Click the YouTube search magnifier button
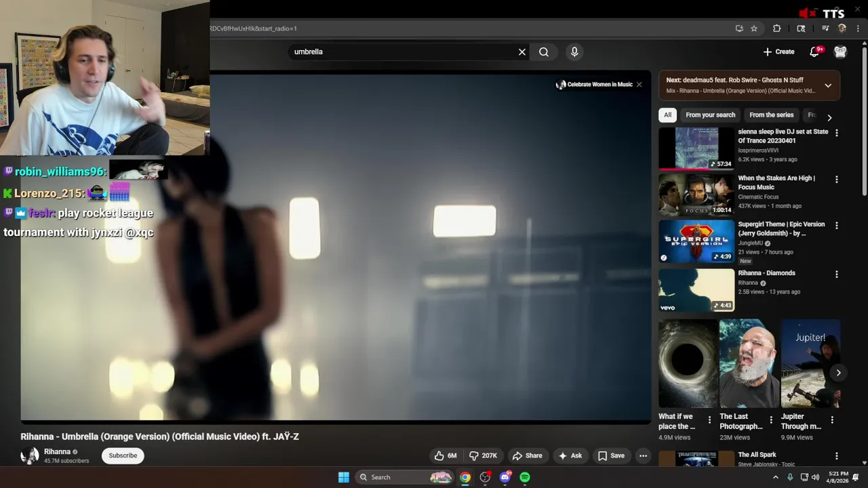868x488 pixels. click(x=544, y=52)
